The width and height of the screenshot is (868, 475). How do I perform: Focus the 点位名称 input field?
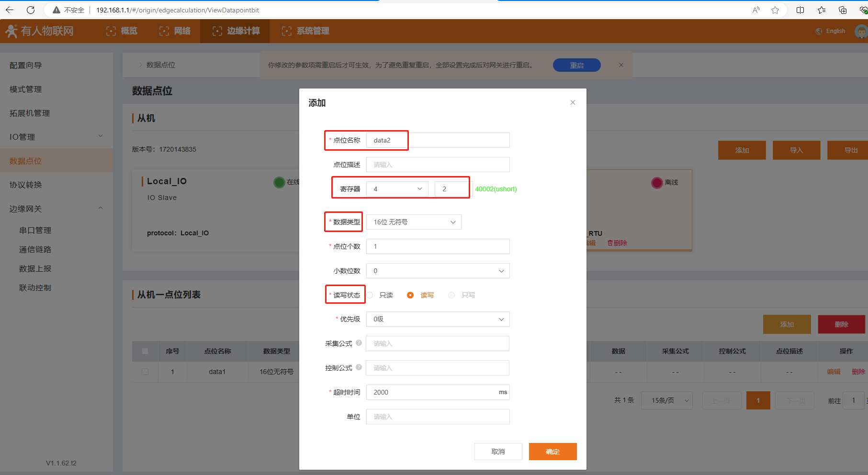(438, 140)
